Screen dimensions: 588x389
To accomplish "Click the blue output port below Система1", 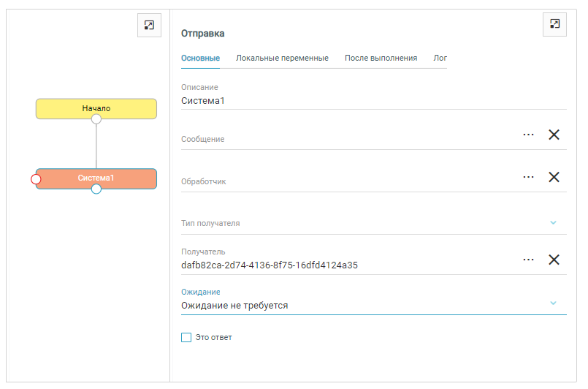I will (96, 189).
